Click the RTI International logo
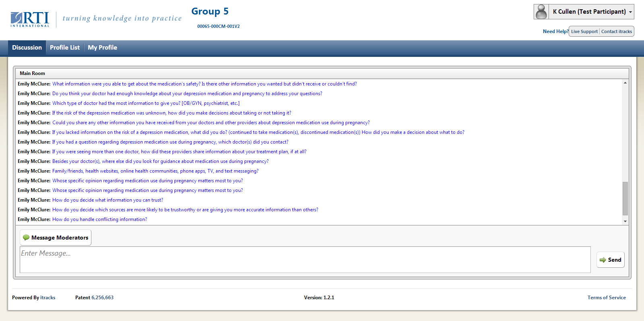 [30, 19]
